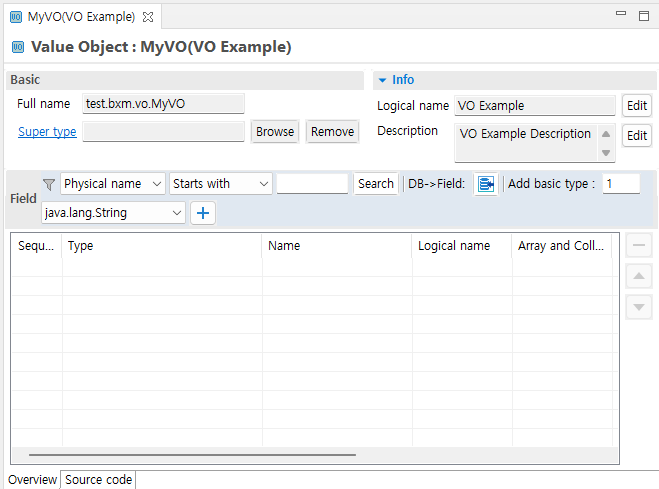Move field down with down-arrow button
Viewport: 659px width, 489px height.
639,307
